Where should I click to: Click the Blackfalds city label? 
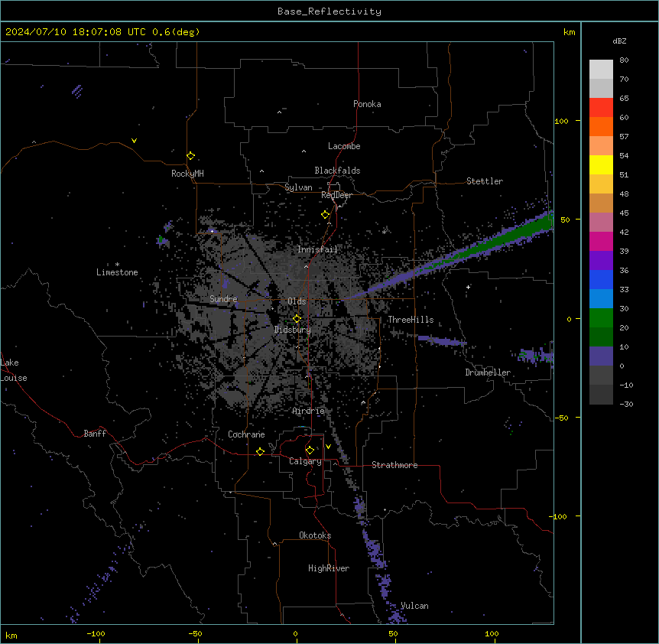337,171
